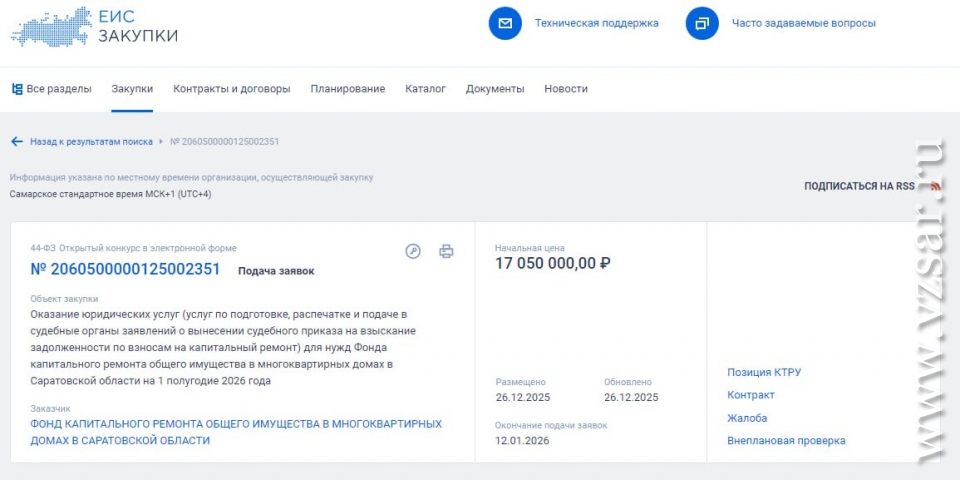Open the Контракты и договоры menu
Viewport: 960px width, 480px height.
click(x=231, y=89)
